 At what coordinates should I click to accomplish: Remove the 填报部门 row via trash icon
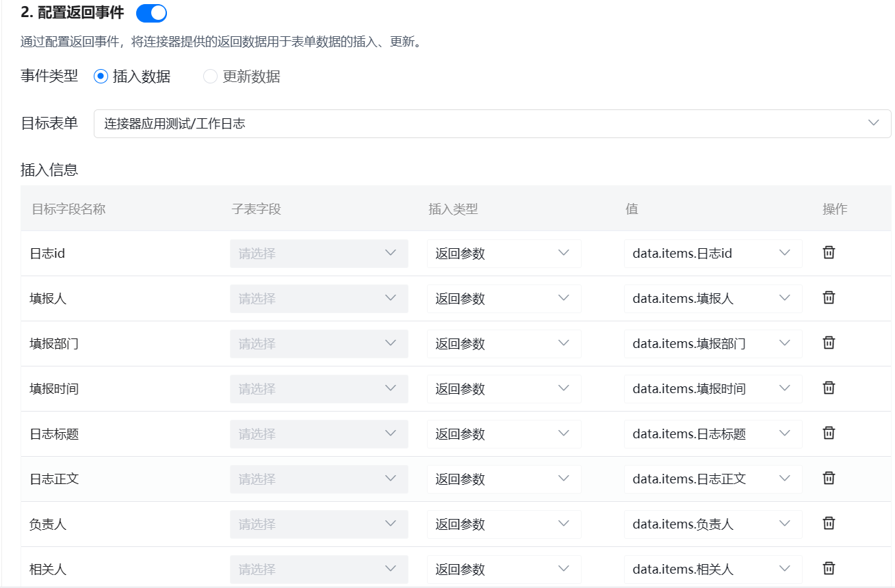[829, 343]
